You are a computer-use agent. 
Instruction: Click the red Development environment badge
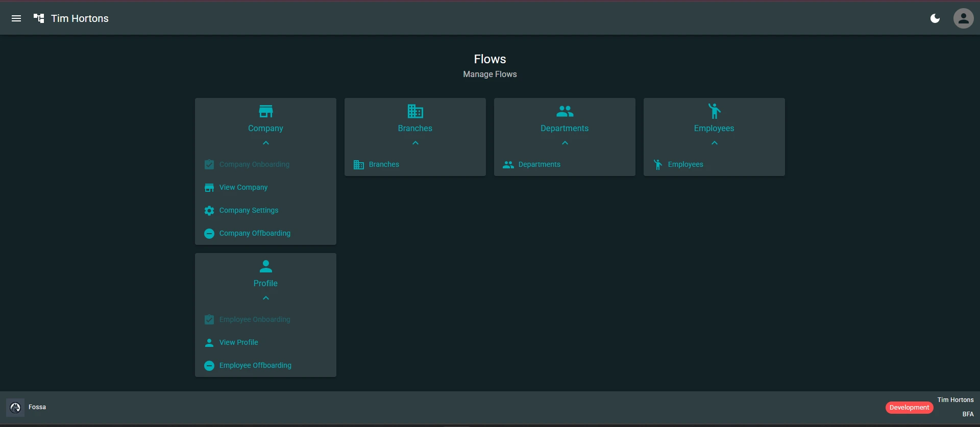[909, 407]
